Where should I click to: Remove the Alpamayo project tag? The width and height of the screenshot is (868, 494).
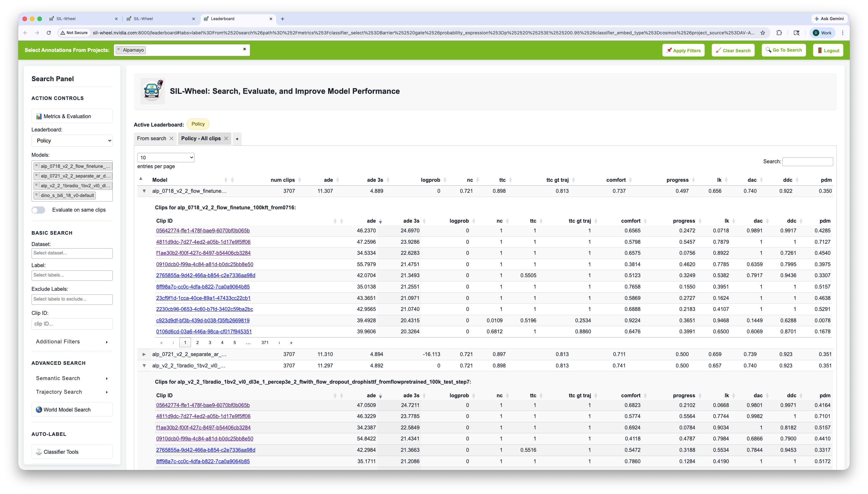[119, 50]
